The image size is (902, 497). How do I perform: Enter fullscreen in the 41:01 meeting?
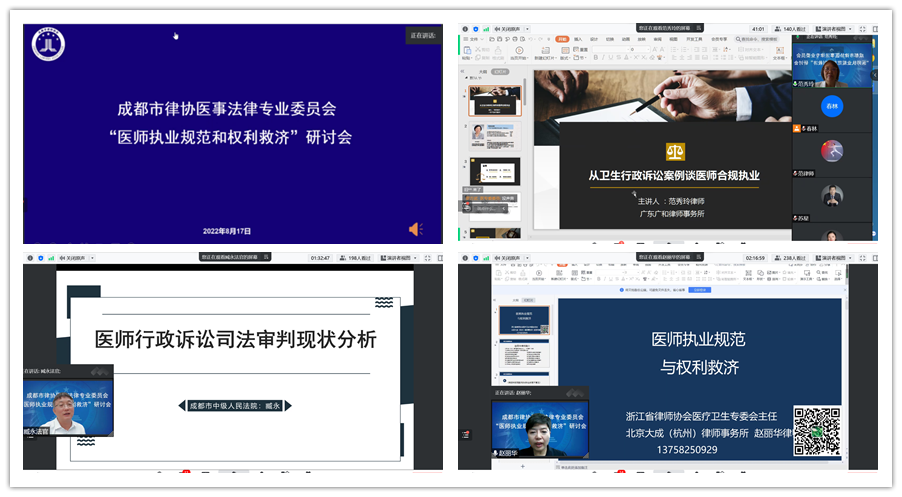[x=862, y=29]
